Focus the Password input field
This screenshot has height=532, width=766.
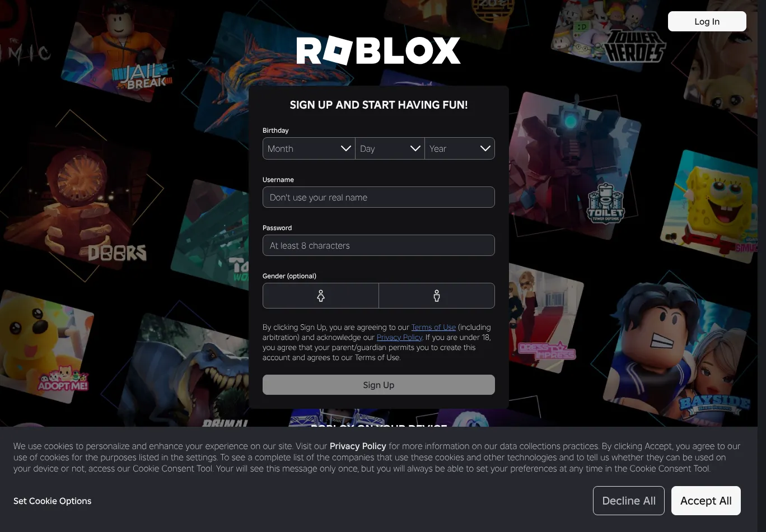click(379, 245)
